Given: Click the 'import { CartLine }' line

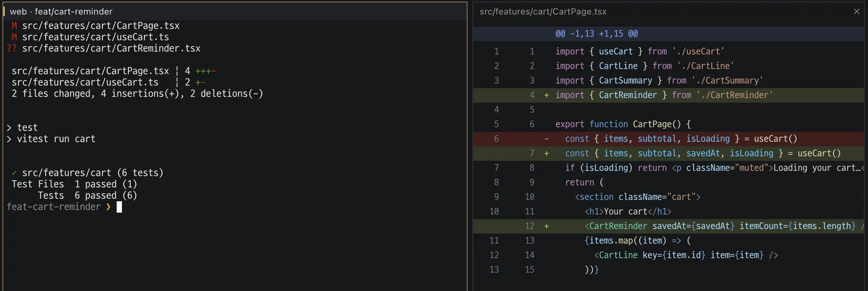Looking at the screenshot, I should point(669,66).
